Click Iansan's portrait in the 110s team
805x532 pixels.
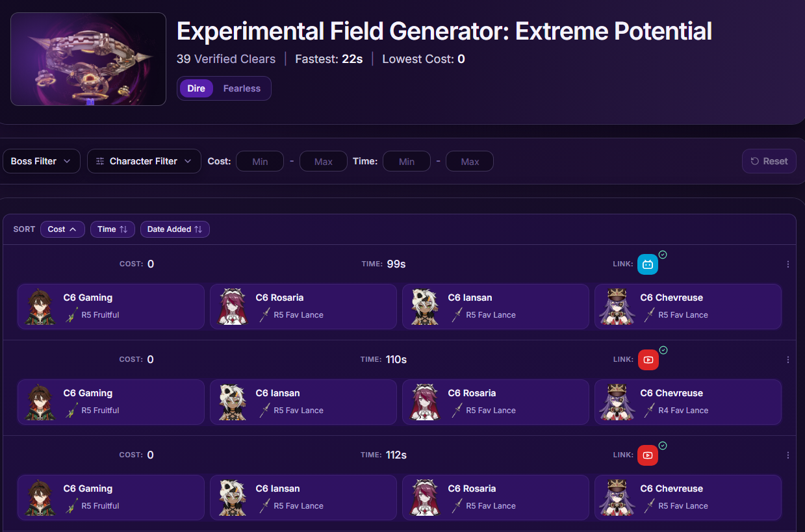pyautogui.click(x=233, y=402)
